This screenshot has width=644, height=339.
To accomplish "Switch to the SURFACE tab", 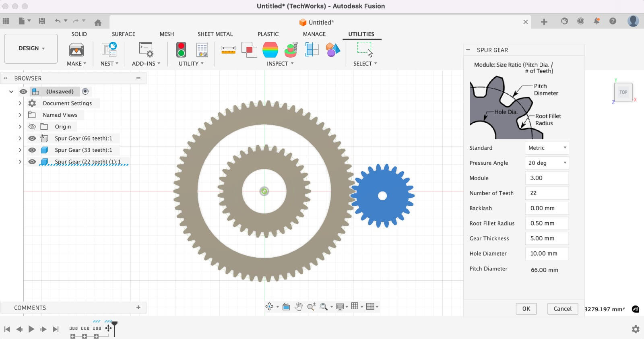I will click(x=123, y=34).
